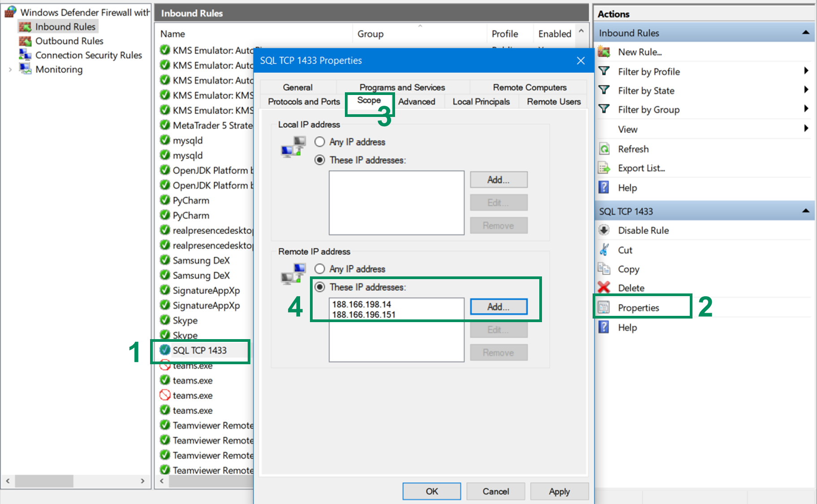This screenshot has height=504, width=817.
Task: Disable the SQL TCP 1433 rule
Action: [643, 230]
